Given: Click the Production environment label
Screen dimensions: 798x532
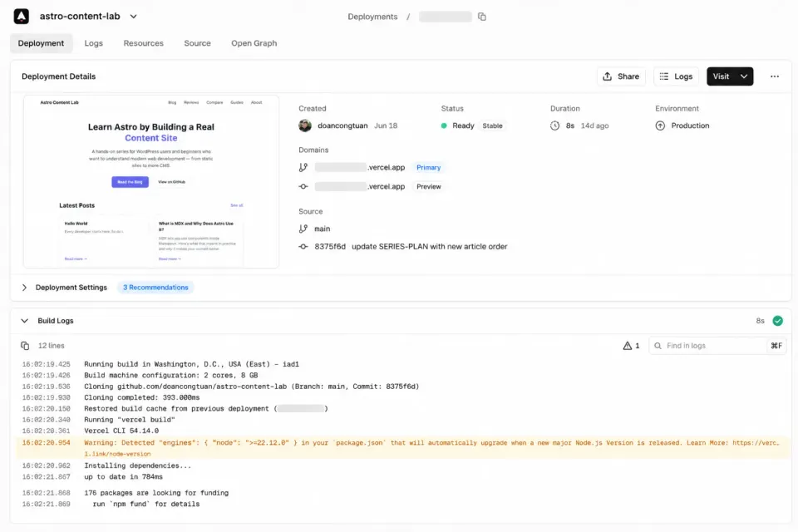Looking at the screenshot, I should pos(690,126).
